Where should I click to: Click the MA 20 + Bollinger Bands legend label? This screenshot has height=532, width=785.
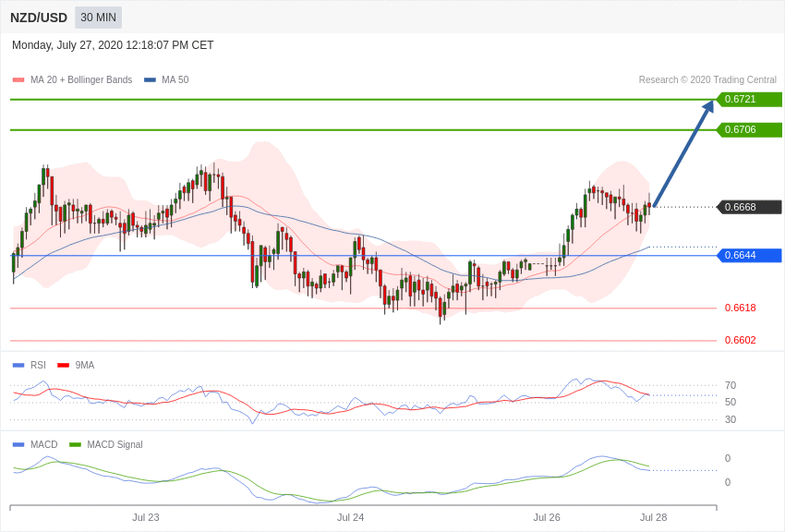click(81, 79)
